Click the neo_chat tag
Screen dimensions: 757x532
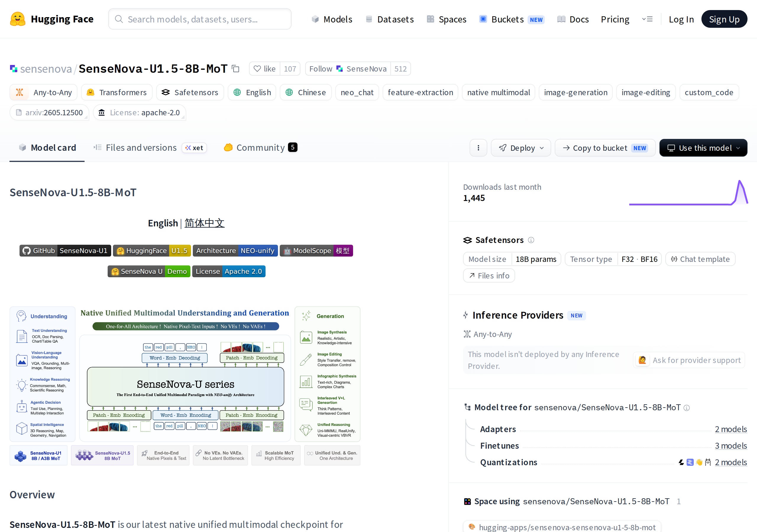point(357,92)
